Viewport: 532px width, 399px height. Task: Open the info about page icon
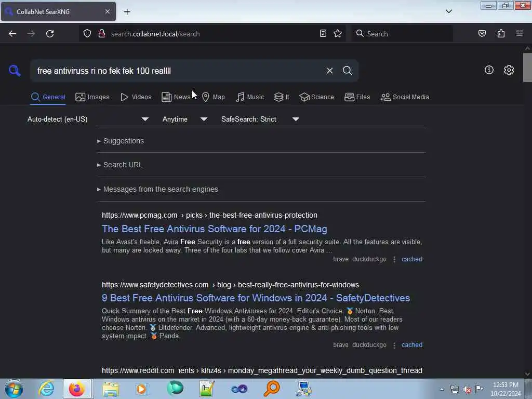pos(489,70)
